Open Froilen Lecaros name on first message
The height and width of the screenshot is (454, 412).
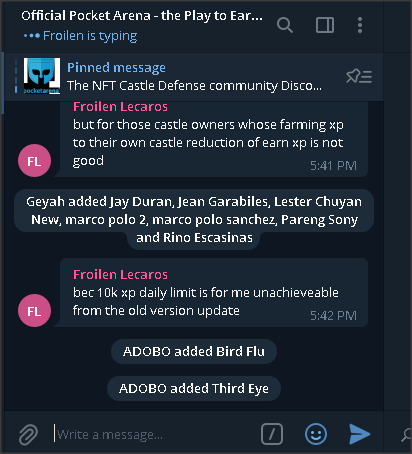[x=120, y=107]
